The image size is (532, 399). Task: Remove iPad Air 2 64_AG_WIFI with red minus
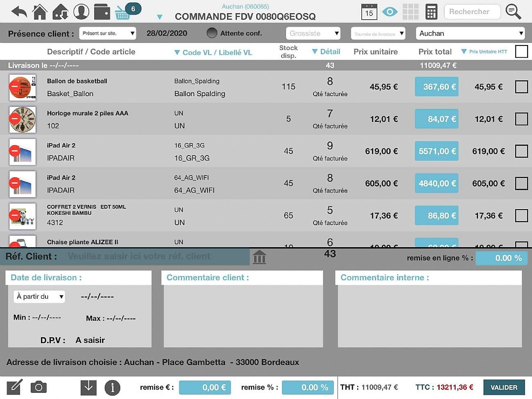coord(15,183)
